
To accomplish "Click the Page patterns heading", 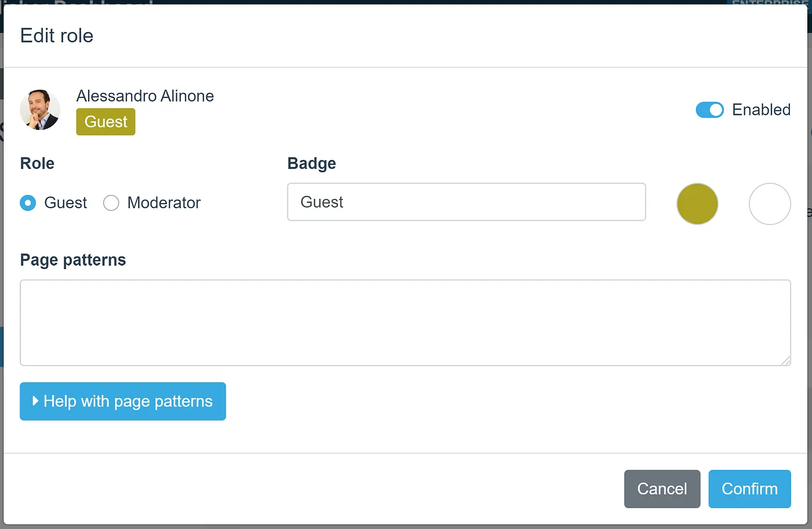I will tap(73, 260).
